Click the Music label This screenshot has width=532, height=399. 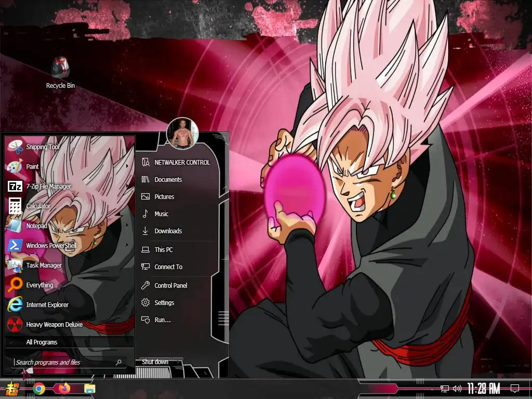[162, 214]
